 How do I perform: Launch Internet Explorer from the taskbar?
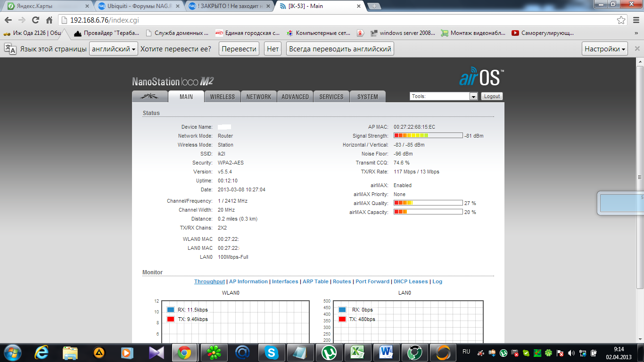tap(42, 352)
